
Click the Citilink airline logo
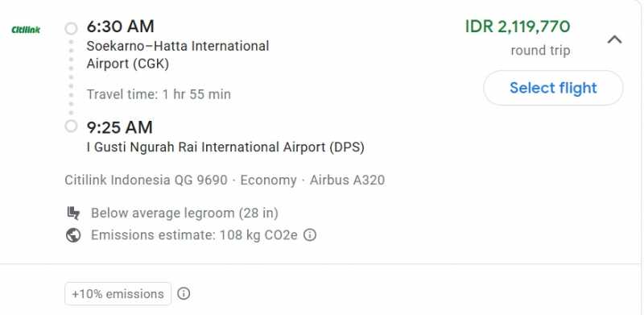coord(26,30)
